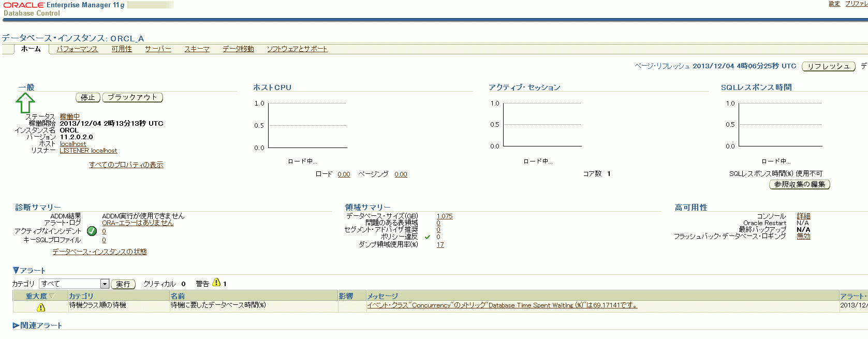Click the データベース・インスタンス: ORCL_A heading
868x339 pixels.
tap(73, 38)
